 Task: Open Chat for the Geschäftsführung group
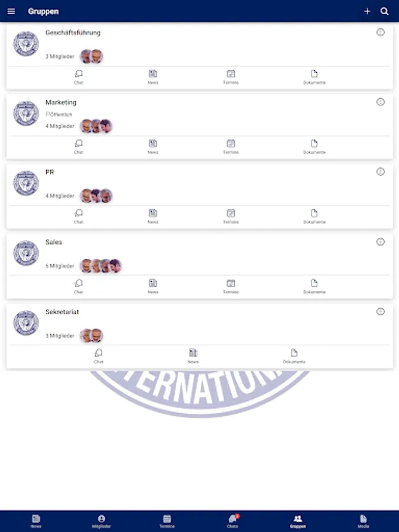[79, 77]
